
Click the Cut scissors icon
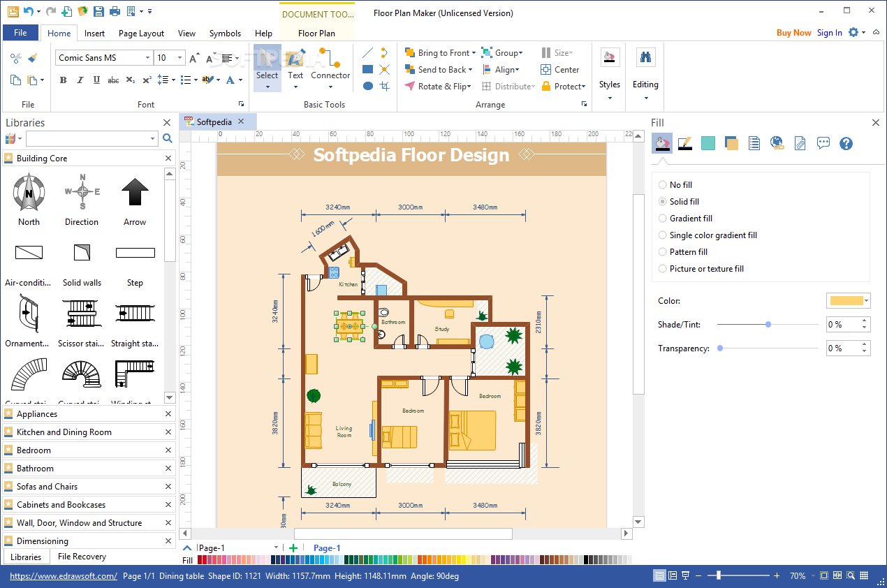[15, 58]
